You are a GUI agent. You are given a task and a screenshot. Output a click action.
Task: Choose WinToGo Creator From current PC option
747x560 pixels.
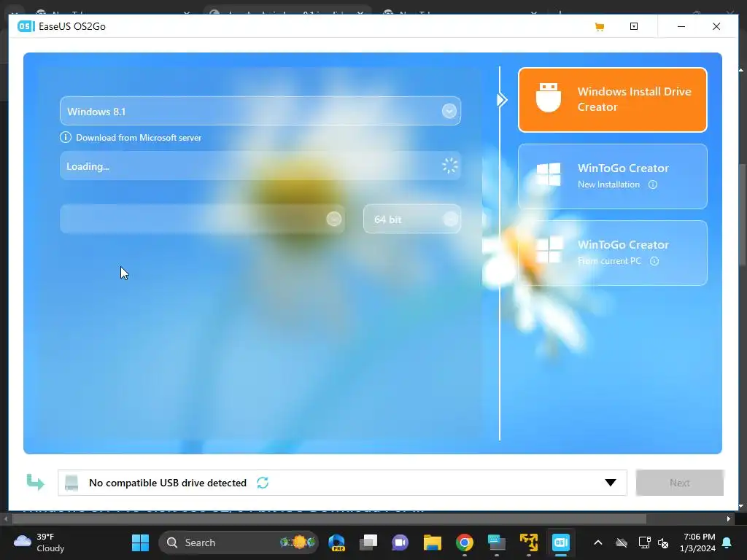click(612, 253)
